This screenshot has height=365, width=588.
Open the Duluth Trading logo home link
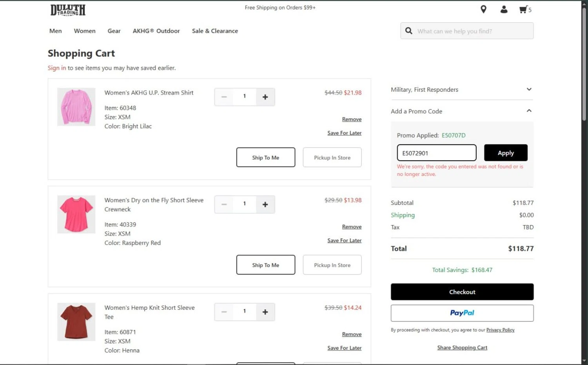pyautogui.click(x=67, y=10)
